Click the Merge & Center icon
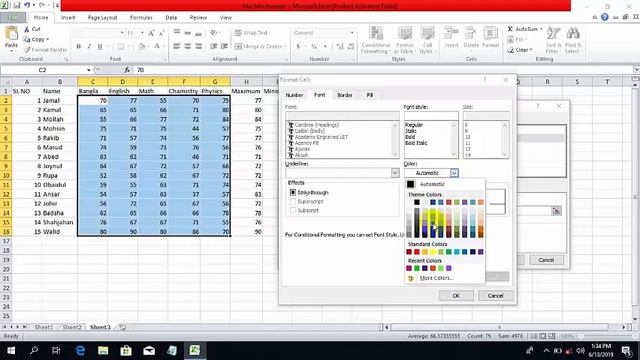The height and width of the screenshot is (360, 640). (238, 47)
